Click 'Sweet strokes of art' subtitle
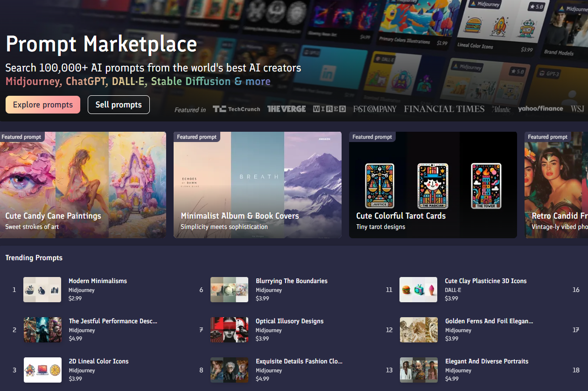 click(x=33, y=227)
